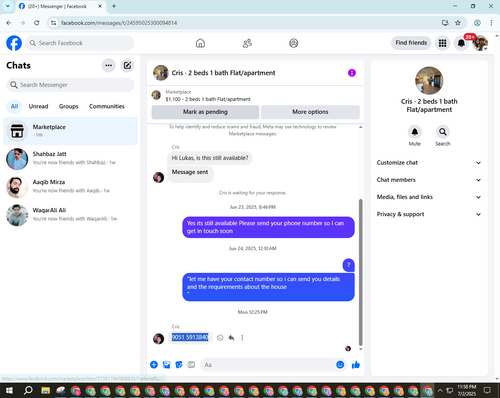The width and height of the screenshot is (500, 398).
Task: Open the account profile picture menu
Action: coord(480,43)
